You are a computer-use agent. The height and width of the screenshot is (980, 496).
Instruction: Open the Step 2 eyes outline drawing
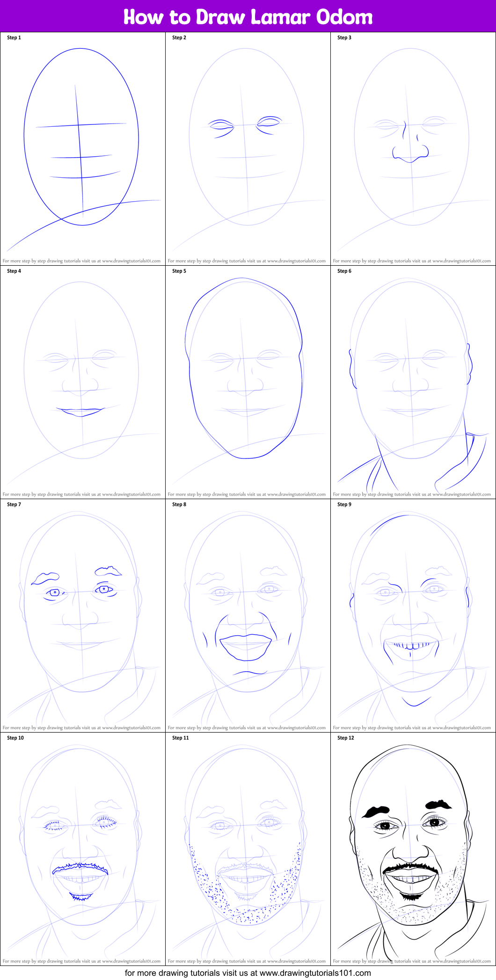pos(248,149)
